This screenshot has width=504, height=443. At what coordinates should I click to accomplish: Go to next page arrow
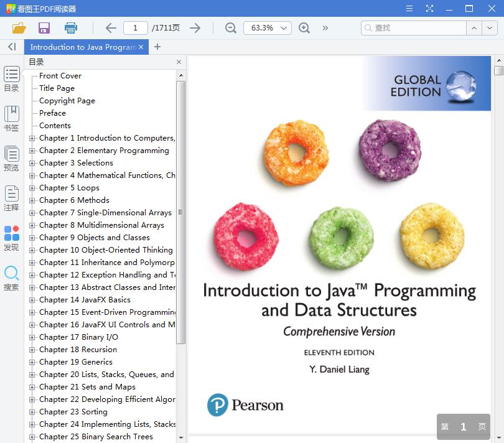click(x=195, y=28)
